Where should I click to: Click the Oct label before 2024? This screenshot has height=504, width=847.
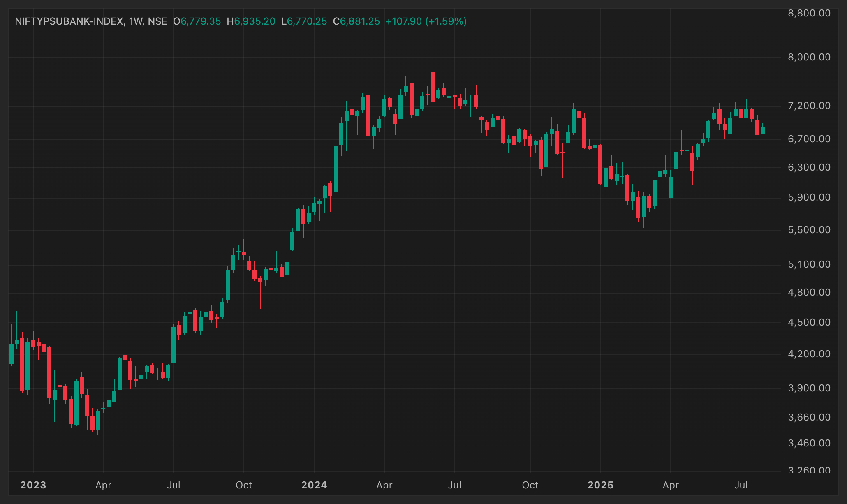[244, 485]
